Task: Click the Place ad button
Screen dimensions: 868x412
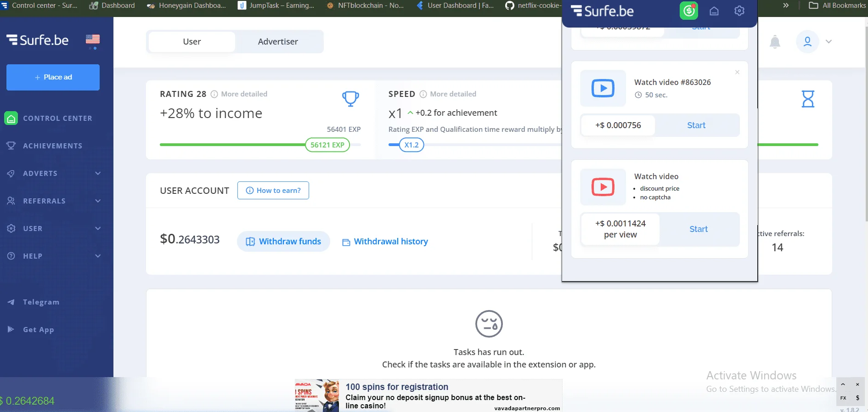Action: coord(53,77)
